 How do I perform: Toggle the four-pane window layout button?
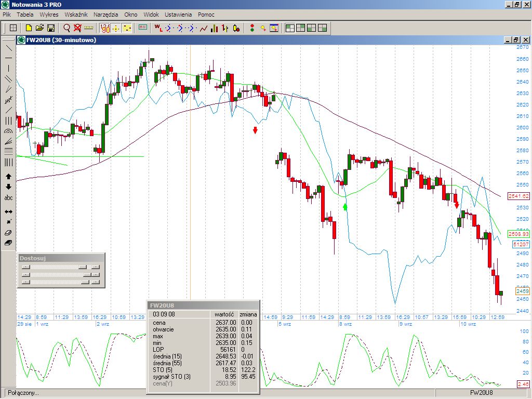(290, 28)
